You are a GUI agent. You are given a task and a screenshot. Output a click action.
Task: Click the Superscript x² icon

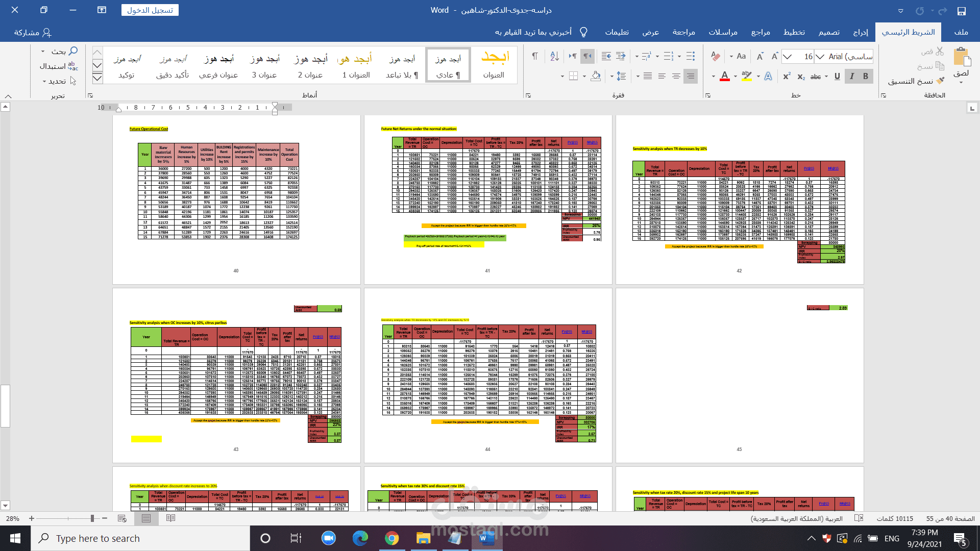(x=787, y=77)
